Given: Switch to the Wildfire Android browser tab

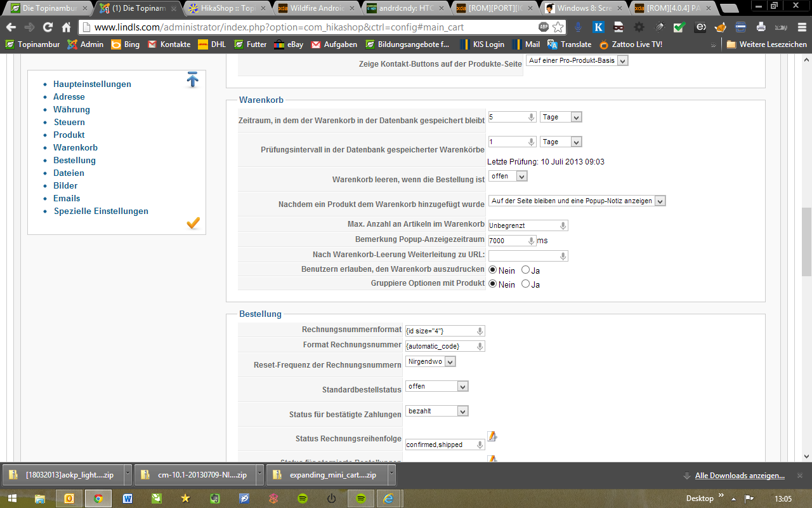Looking at the screenshot, I should point(315,8).
